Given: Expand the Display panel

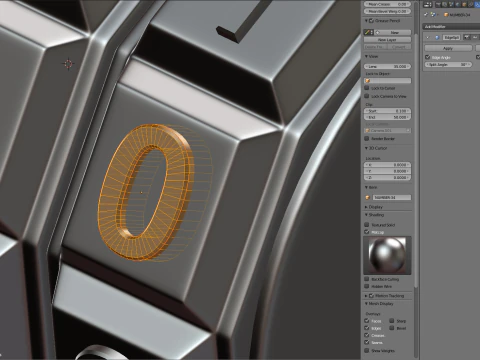Looking at the screenshot, I should [x=366, y=207].
